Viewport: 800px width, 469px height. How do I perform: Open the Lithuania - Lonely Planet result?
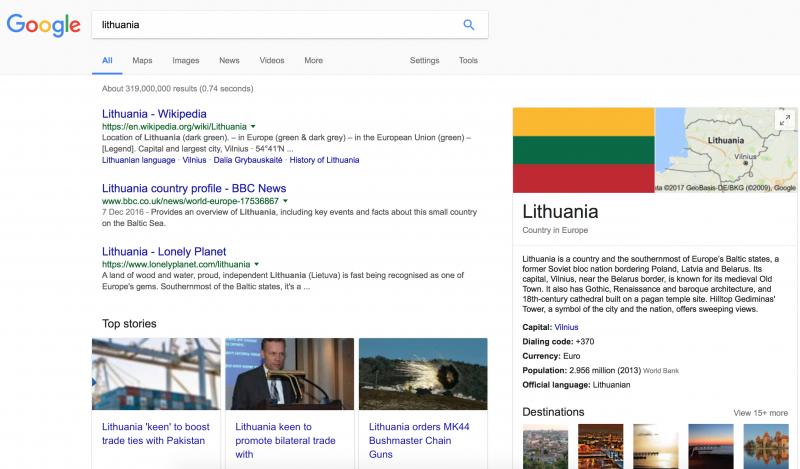pyautogui.click(x=164, y=252)
